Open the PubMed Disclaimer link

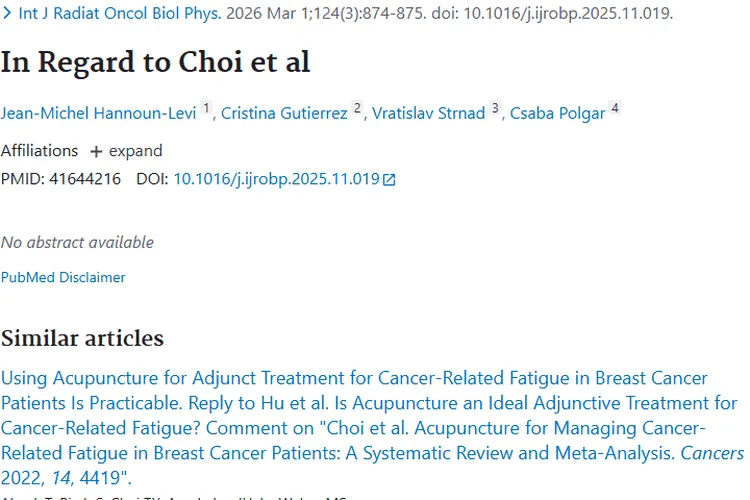63,277
